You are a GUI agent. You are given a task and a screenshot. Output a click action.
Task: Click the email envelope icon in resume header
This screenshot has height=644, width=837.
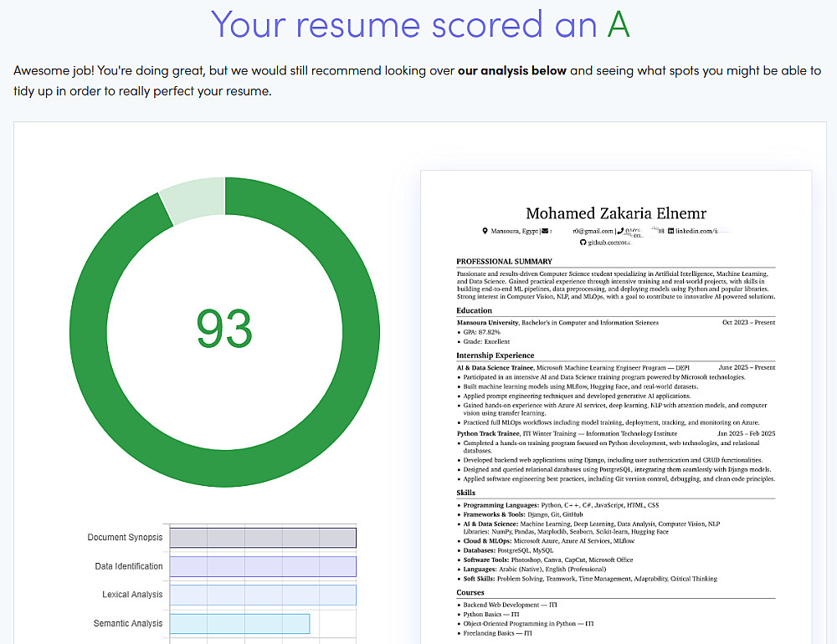[545, 231]
